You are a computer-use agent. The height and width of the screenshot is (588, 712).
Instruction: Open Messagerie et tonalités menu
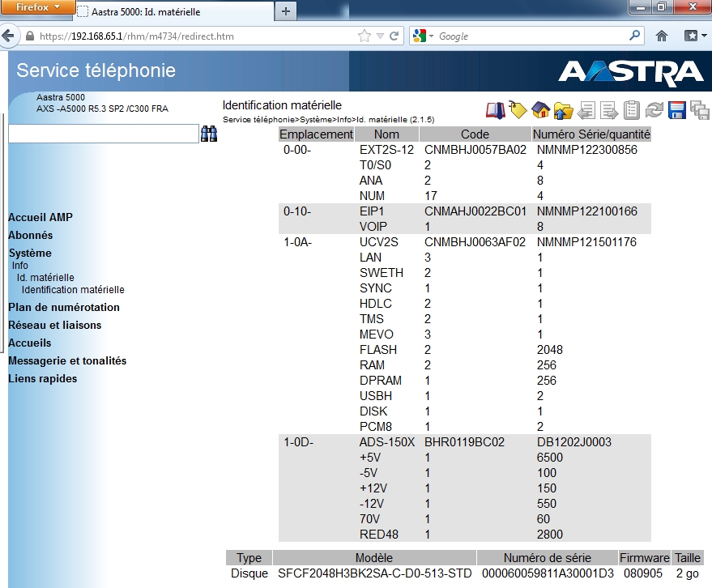pos(67,360)
